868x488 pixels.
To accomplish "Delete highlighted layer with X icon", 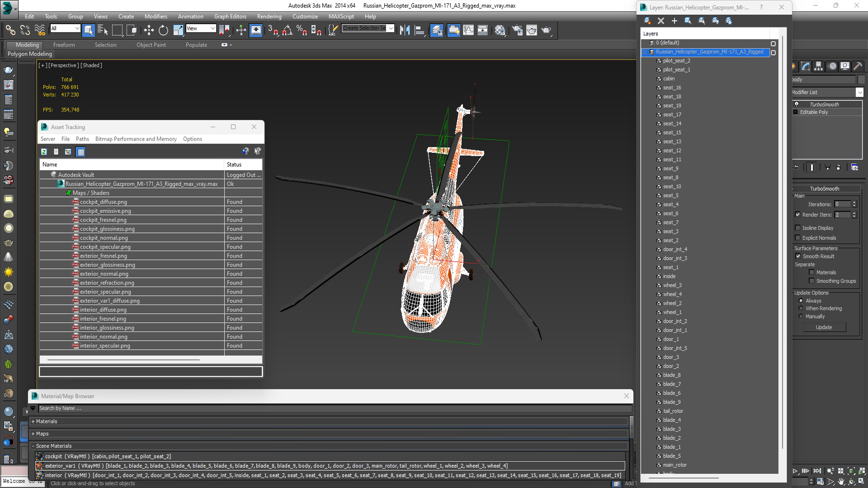I will (661, 21).
